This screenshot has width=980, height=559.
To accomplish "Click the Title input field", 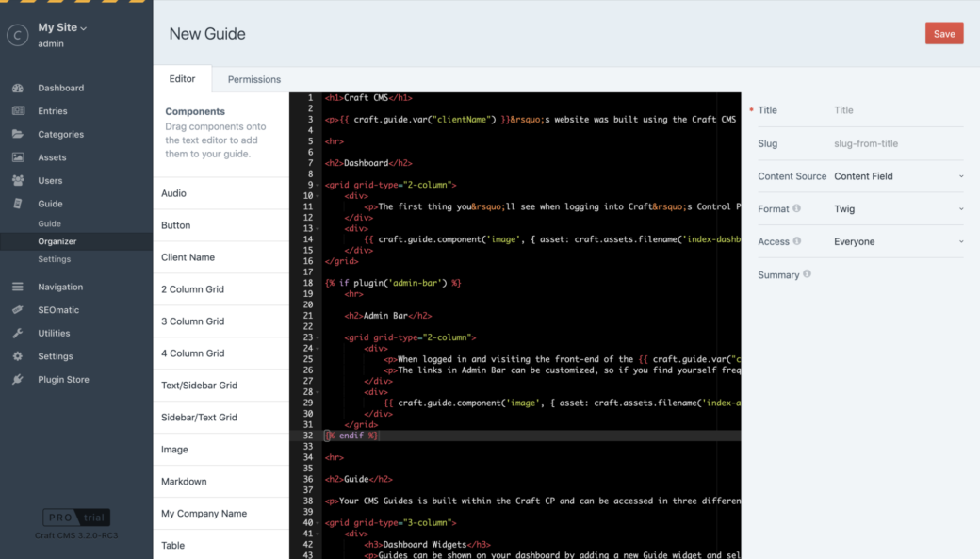I will [898, 110].
